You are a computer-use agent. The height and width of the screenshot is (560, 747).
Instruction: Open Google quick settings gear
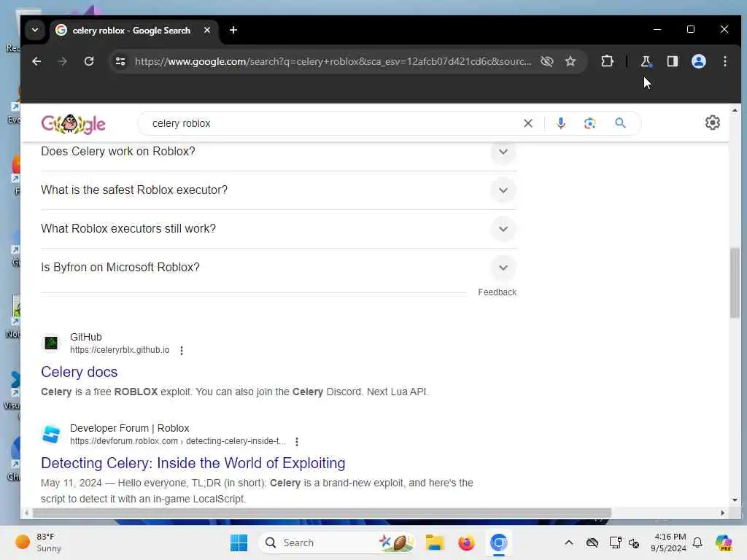click(712, 122)
